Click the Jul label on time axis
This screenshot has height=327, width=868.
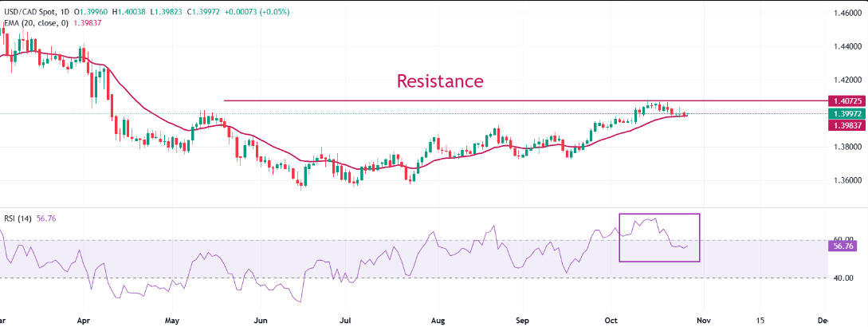[x=347, y=319]
